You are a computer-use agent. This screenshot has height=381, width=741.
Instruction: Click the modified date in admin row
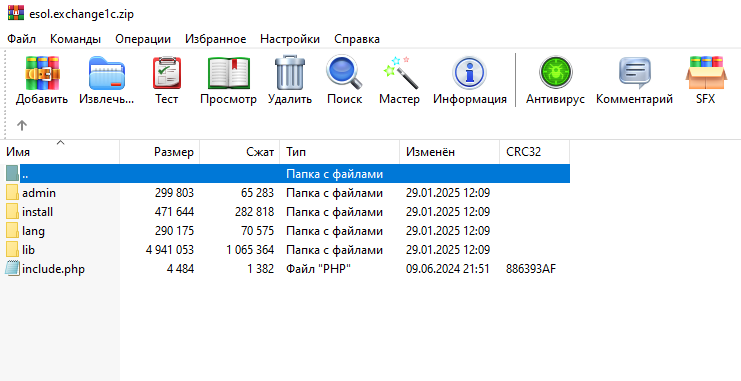coord(448,193)
